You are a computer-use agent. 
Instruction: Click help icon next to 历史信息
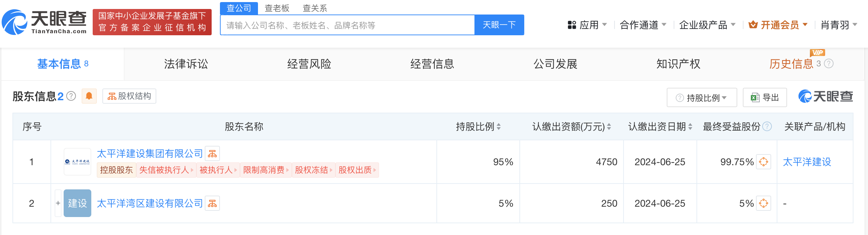pyautogui.click(x=829, y=64)
